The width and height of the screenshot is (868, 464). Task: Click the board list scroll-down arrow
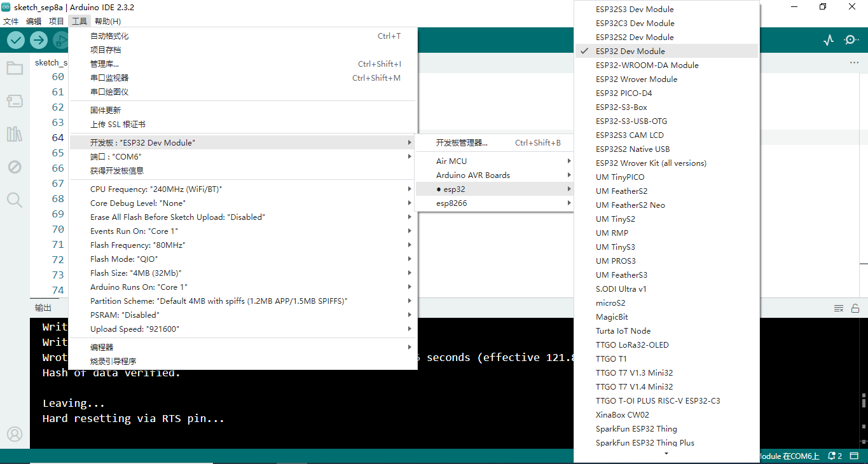(x=666, y=454)
